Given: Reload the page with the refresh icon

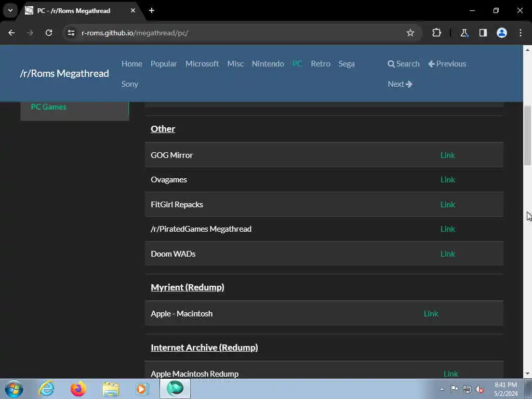Looking at the screenshot, I should click(x=49, y=33).
